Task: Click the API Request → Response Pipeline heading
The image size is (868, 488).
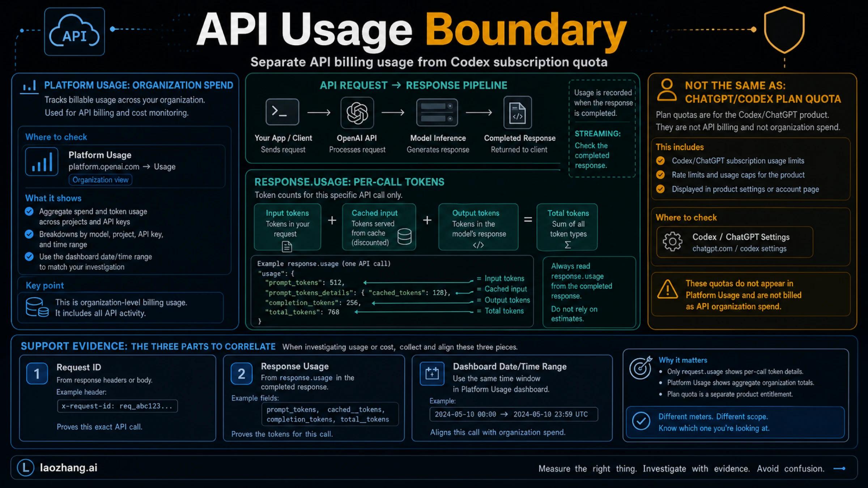Action: 413,85
